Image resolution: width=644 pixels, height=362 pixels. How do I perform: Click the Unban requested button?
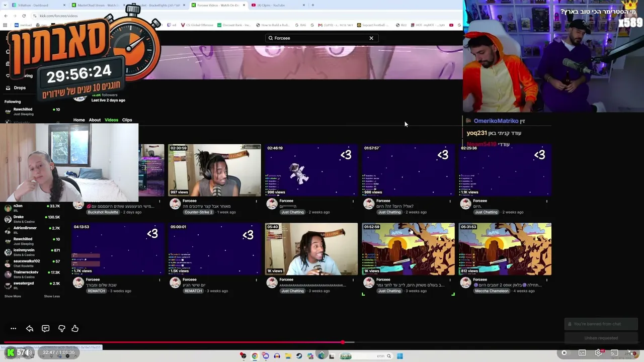pyautogui.click(x=601, y=338)
